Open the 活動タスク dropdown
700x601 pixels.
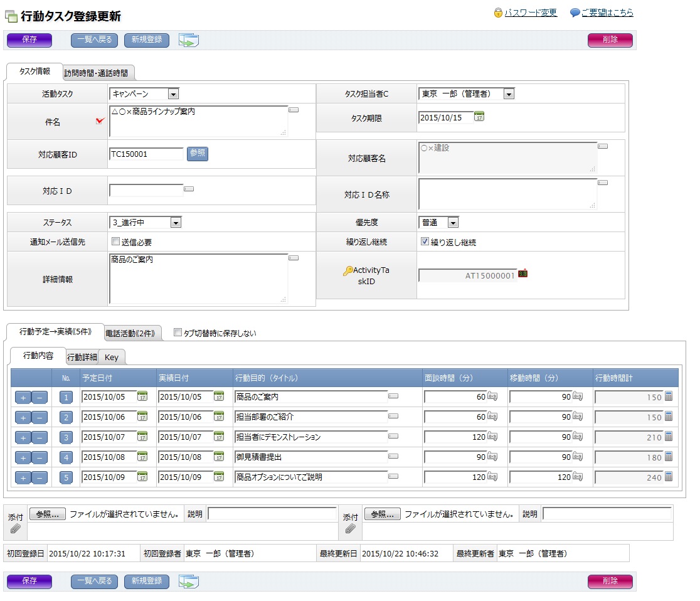[x=174, y=94]
